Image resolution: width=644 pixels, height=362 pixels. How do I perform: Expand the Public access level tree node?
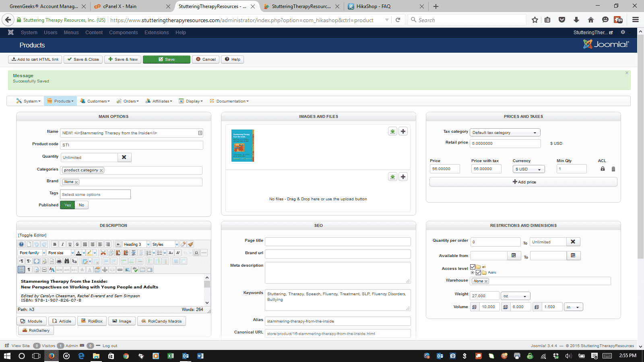pos(473,272)
